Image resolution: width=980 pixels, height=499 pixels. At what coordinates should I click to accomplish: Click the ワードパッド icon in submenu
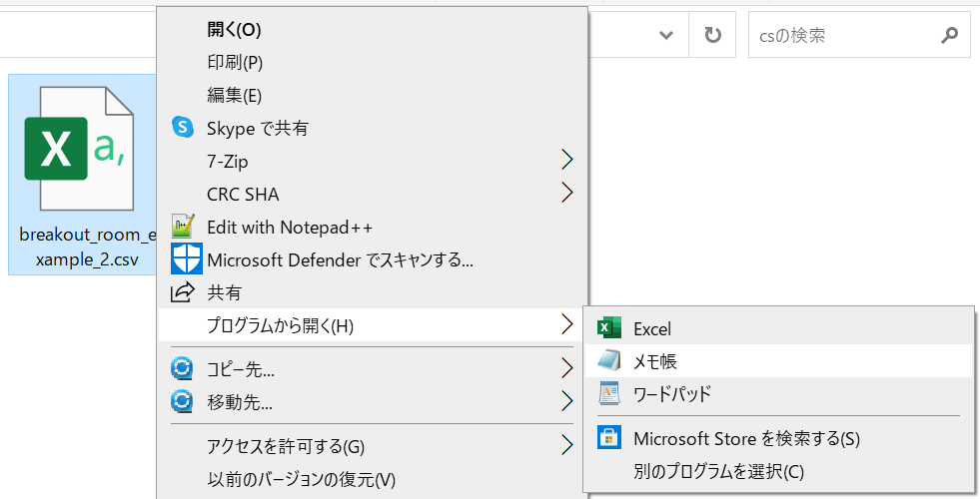click(608, 393)
